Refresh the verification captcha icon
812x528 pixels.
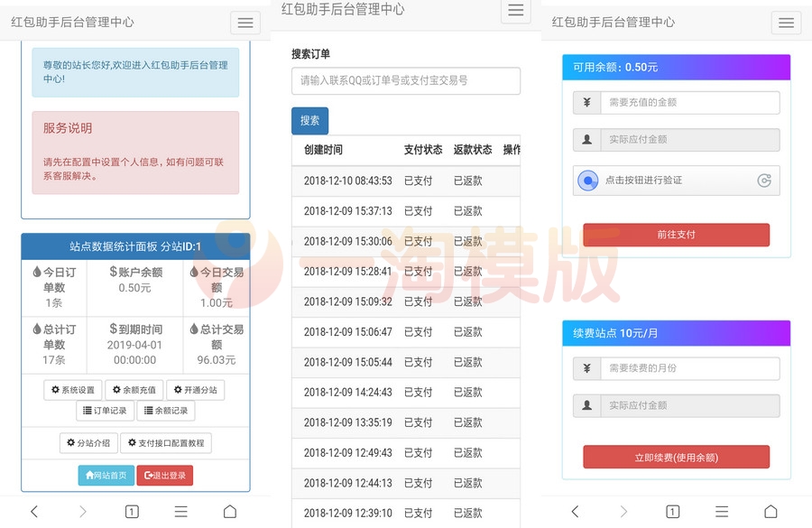[x=764, y=181]
